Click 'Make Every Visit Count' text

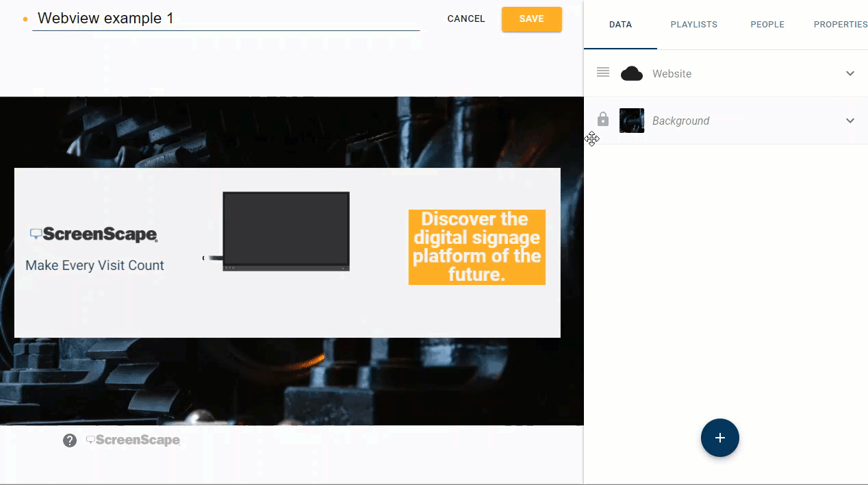pos(94,266)
